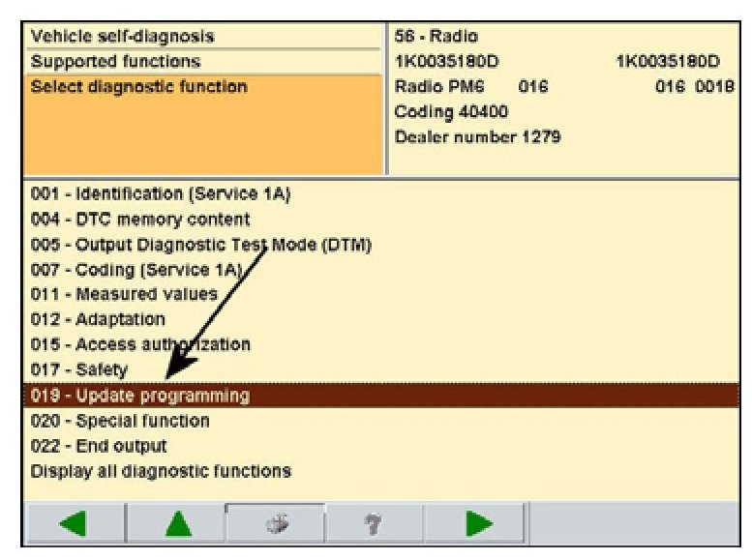752x560 pixels.
Task: Click Display all diagnostic functions
Action: 161,471
